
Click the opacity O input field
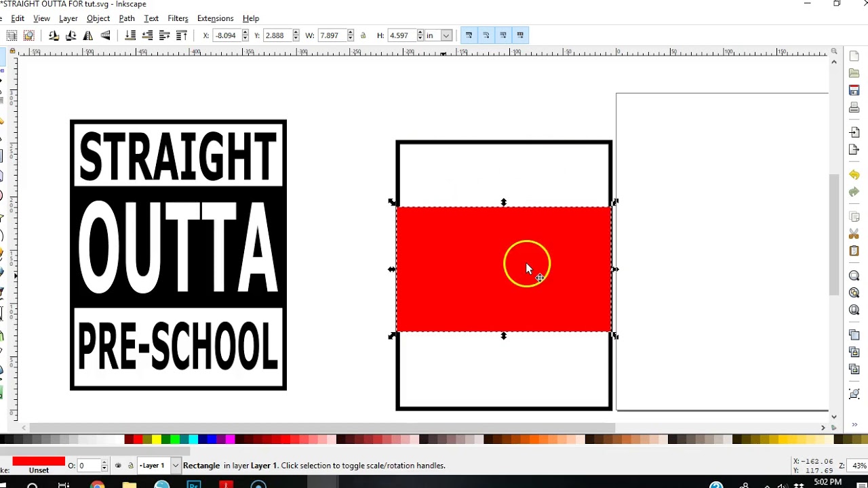pos(88,466)
